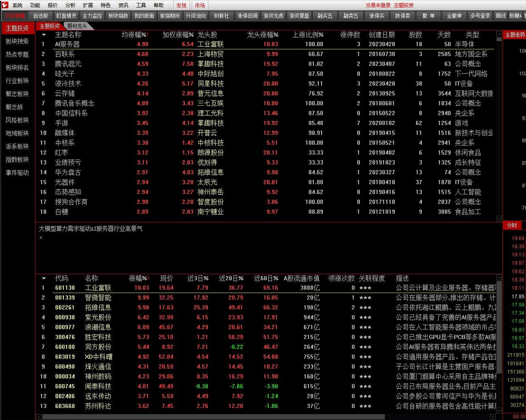Open 热点专题 in the left sidebar
Viewport: 526px width, 420px height.
pyautogui.click(x=17, y=54)
